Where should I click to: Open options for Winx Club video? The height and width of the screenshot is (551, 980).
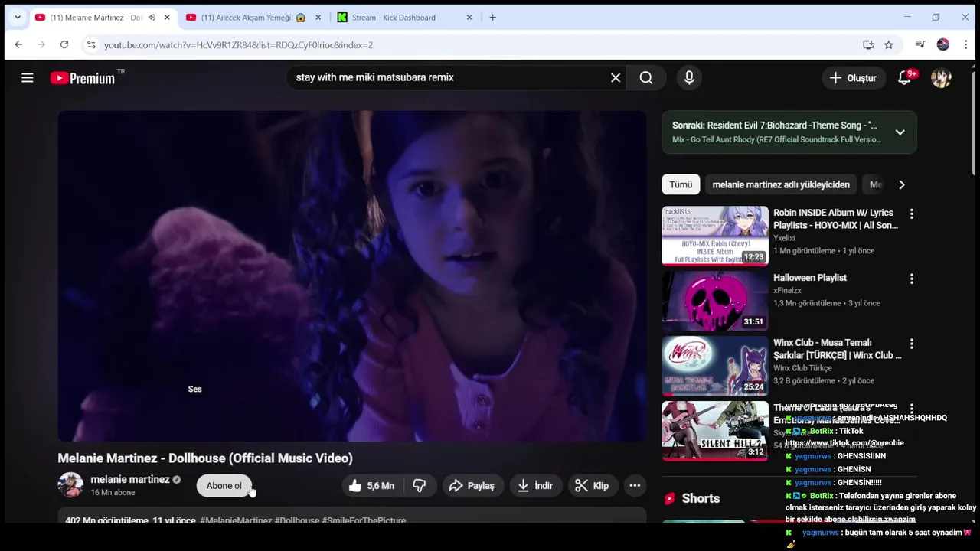pos(911,344)
